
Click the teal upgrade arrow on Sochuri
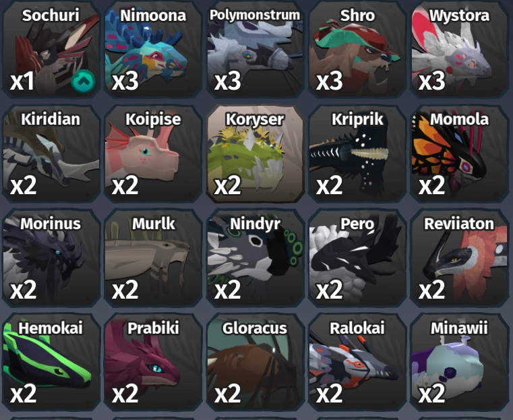pyautogui.click(x=83, y=81)
